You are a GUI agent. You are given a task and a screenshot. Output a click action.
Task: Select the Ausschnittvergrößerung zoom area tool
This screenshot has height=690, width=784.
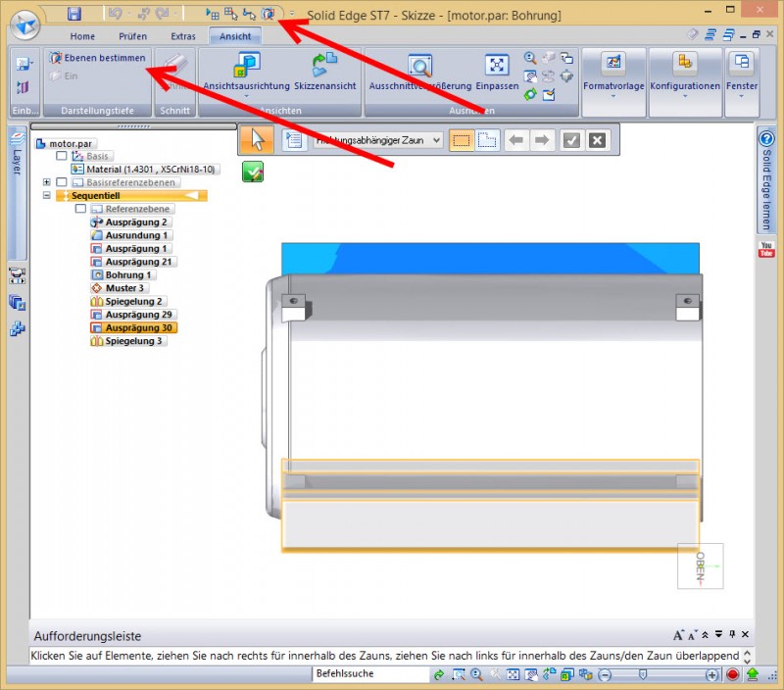click(x=420, y=67)
